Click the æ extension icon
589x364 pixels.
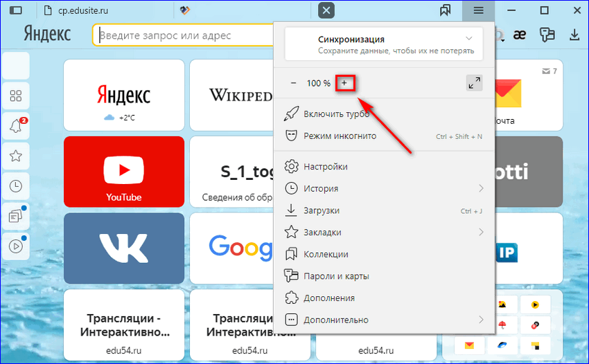(520, 35)
